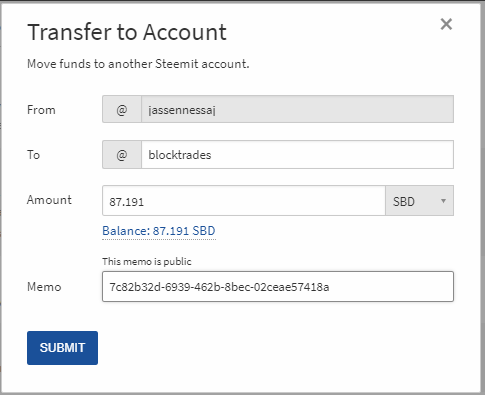485x395 pixels.
Task: Click the small arrow in currency selector
Action: (443, 201)
